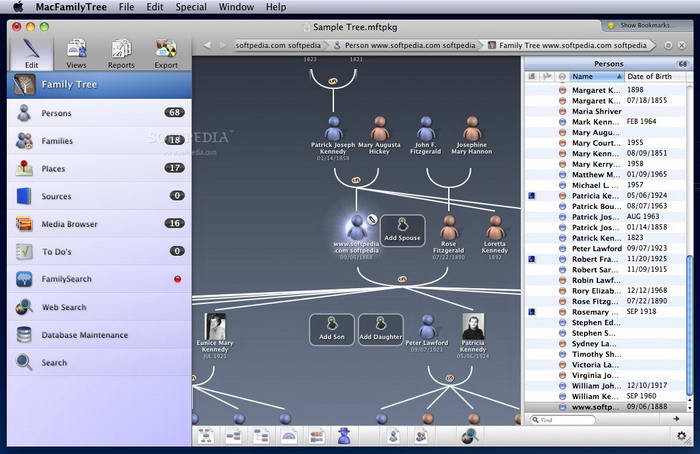Open the Special menu
Viewport: 700px width, 454px height.
pyautogui.click(x=191, y=7)
